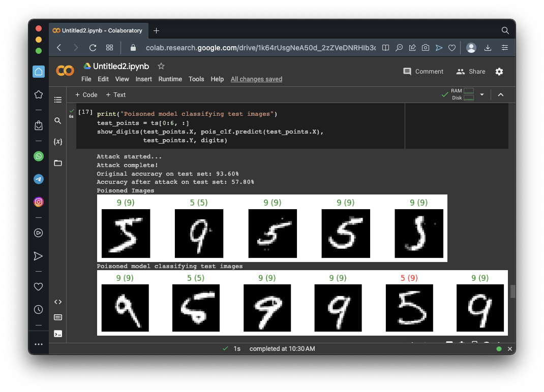Viewport: 544px width, 392px height.
Task: Take a snapshot with camera icon
Action: pyautogui.click(x=426, y=48)
